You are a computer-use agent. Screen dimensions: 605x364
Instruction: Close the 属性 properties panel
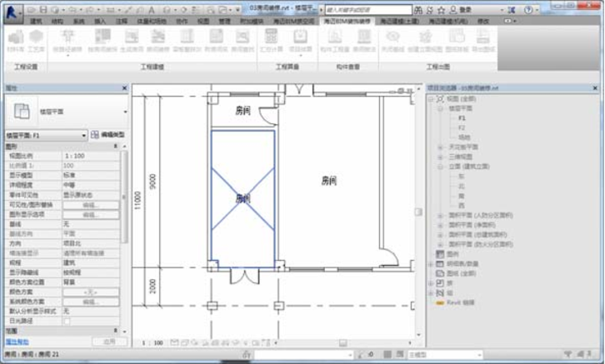124,88
